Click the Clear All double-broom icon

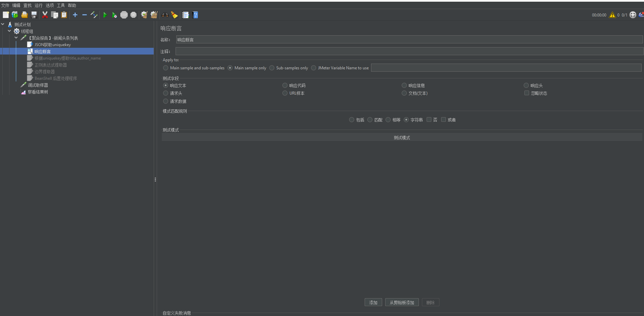[x=154, y=15]
